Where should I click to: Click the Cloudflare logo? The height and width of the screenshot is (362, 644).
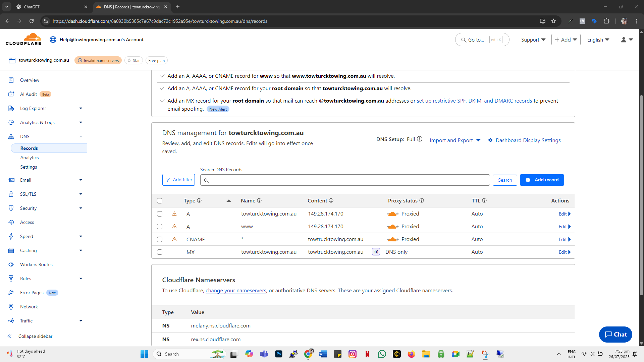pyautogui.click(x=23, y=39)
